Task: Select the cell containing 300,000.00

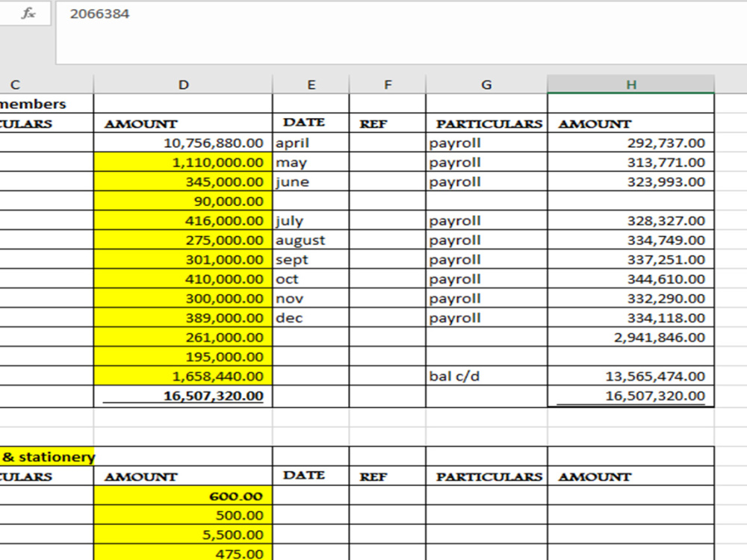Action: click(184, 299)
